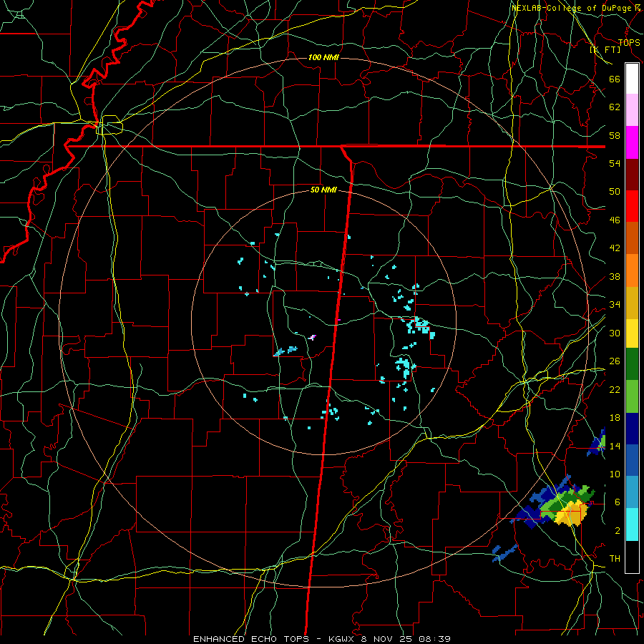The image size is (644, 644).
Task: Click the bright red 50 kft swatch
Action: coord(632,206)
